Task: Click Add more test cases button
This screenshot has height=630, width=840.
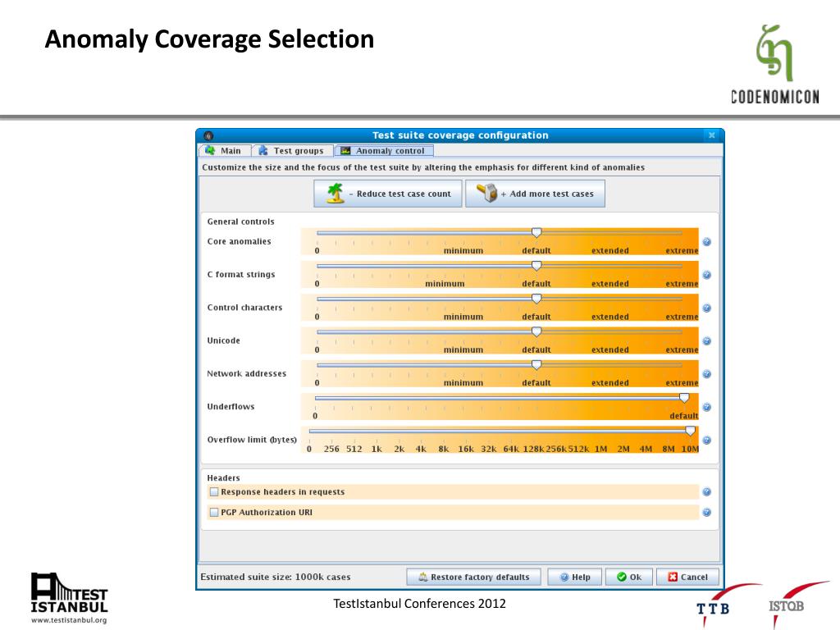Action: pyautogui.click(x=535, y=194)
